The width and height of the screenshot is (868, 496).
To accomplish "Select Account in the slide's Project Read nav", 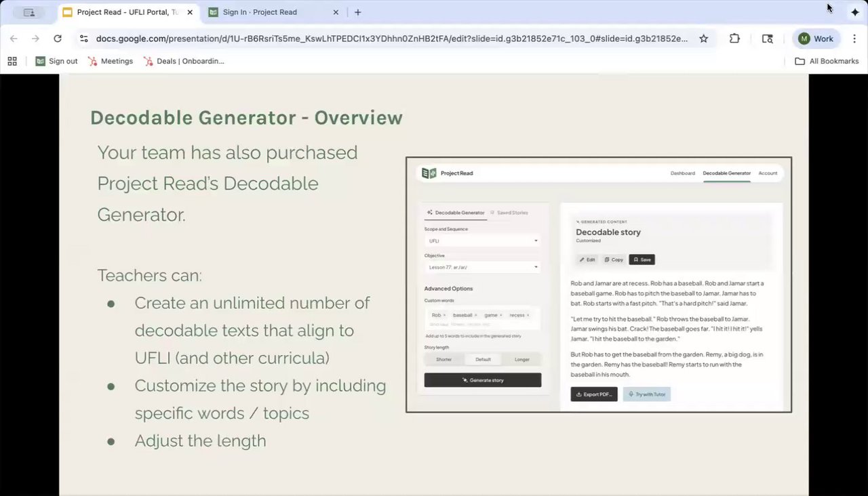I will (768, 173).
